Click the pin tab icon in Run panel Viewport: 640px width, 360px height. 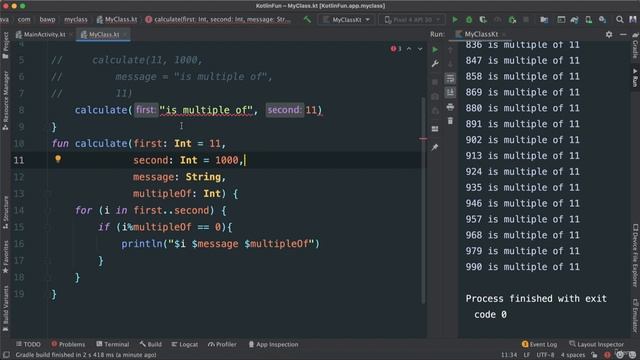click(435, 147)
